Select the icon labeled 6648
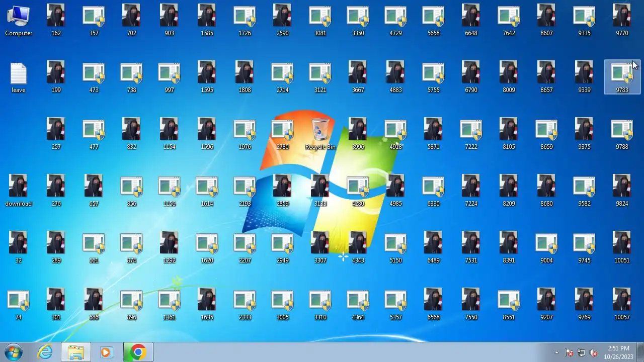The height and width of the screenshot is (362, 644). pos(471,21)
